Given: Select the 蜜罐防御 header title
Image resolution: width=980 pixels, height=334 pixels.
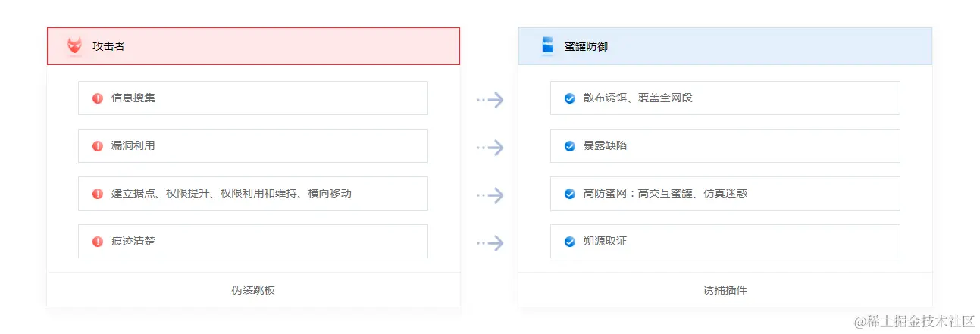Looking at the screenshot, I should pyautogui.click(x=586, y=46).
